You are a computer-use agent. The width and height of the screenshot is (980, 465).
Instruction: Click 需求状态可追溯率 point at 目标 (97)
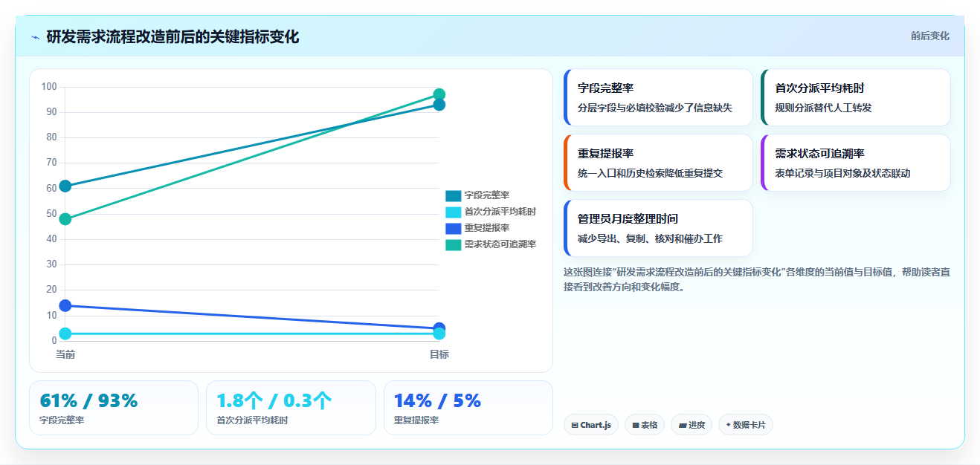[439, 94]
